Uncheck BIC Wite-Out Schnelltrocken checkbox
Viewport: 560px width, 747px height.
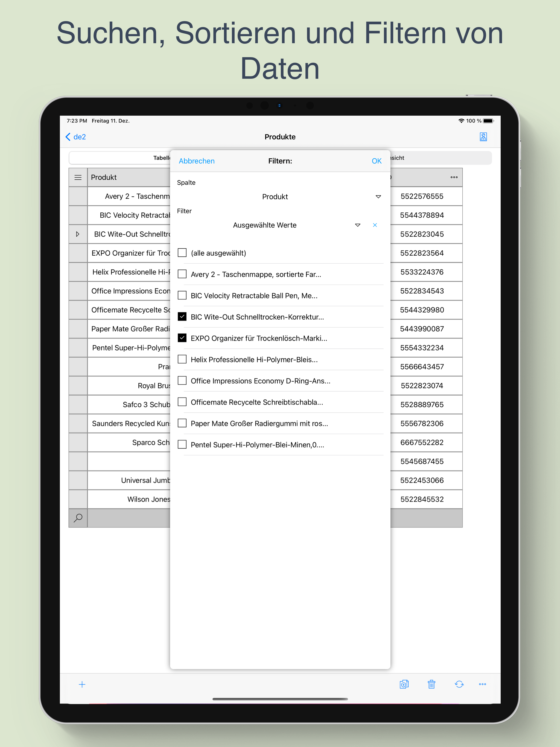(x=182, y=316)
